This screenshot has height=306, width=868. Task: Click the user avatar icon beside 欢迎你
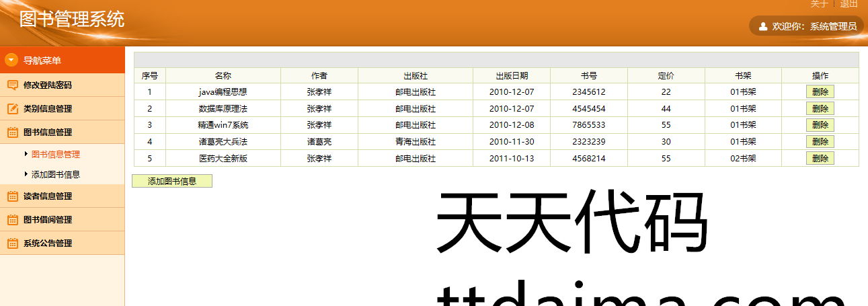(763, 27)
